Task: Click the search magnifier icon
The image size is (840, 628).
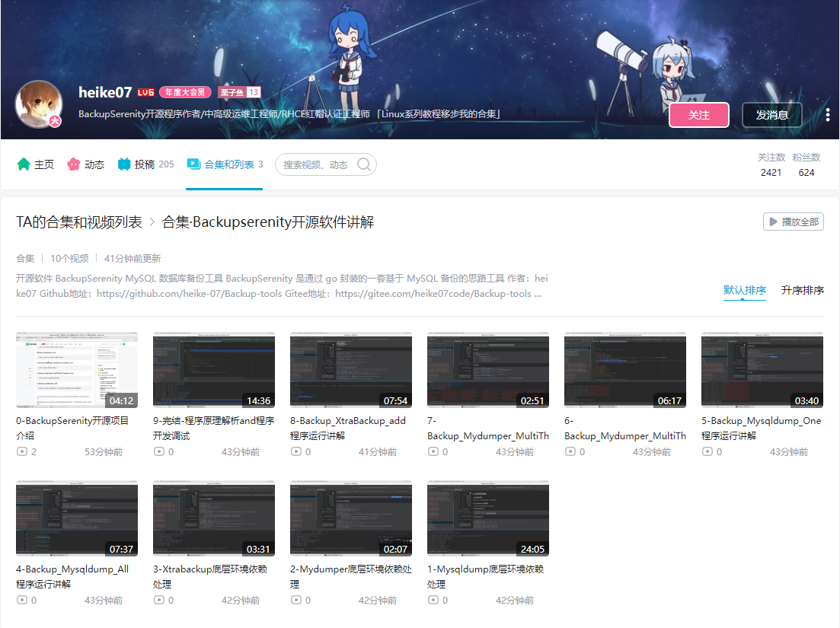Action: click(x=364, y=164)
